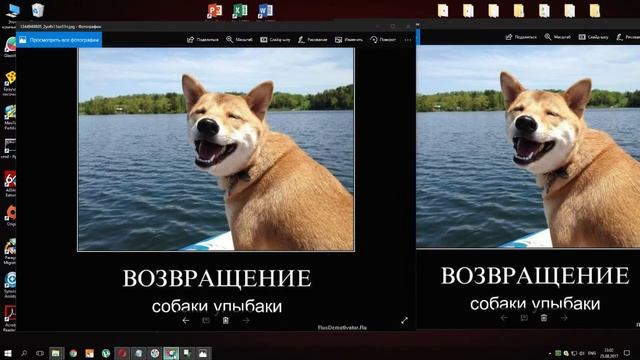
Task: Open Task View from the taskbar
Action: click(x=40, y=353)
